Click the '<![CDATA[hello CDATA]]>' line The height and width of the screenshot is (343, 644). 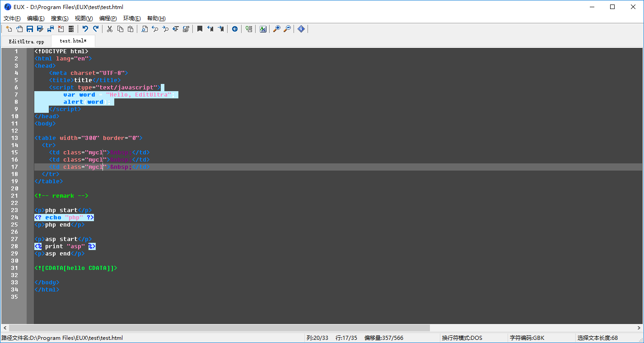pyautogui.click(x=76, y=268)
